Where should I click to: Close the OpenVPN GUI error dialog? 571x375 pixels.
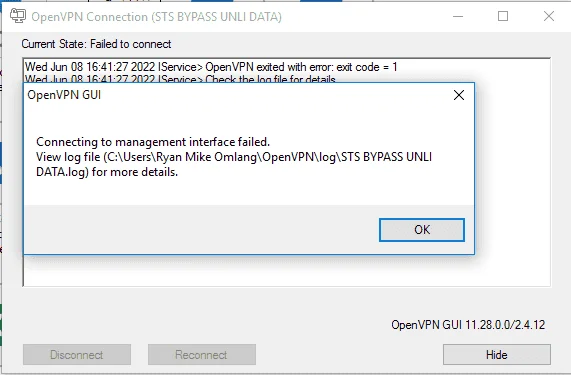pyautogui.click(x=459, y=95)
